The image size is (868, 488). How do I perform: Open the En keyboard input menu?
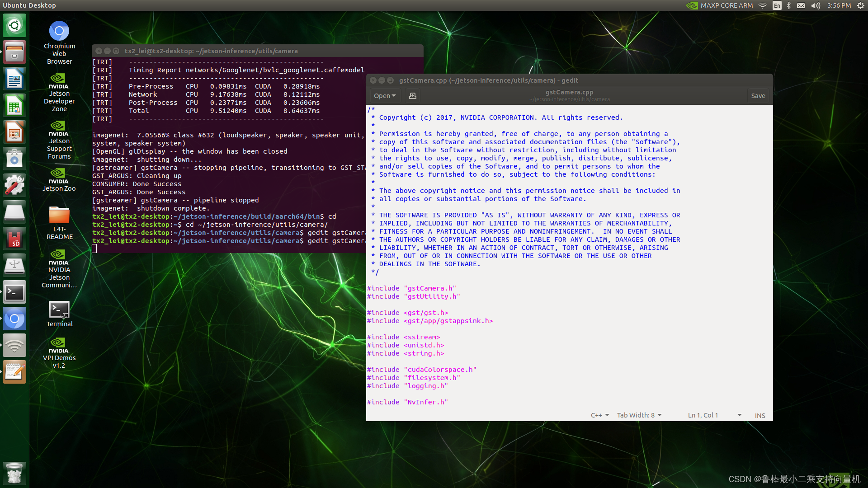point(777,5)
